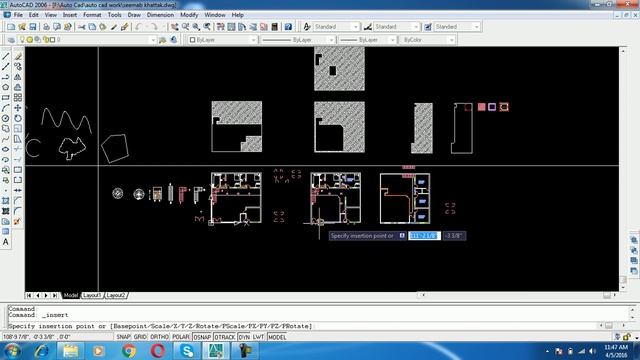Switch to the Layout1 tab
This screenshot has height=360, width=640.
coord(92,295)
